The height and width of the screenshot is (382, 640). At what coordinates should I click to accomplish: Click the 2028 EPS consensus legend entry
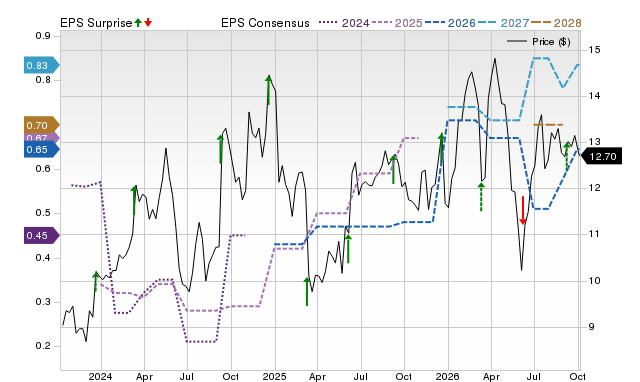point(556,23)
